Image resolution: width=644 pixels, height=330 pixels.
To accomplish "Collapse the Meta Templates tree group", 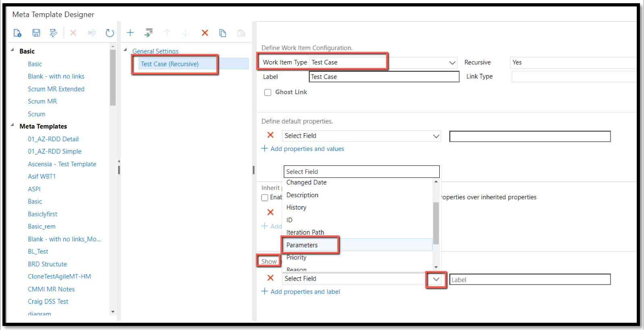I will [x=12, y=126].
